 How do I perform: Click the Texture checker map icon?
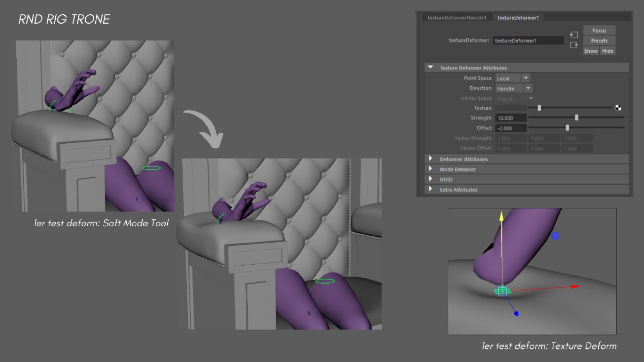tap(618, 108)
